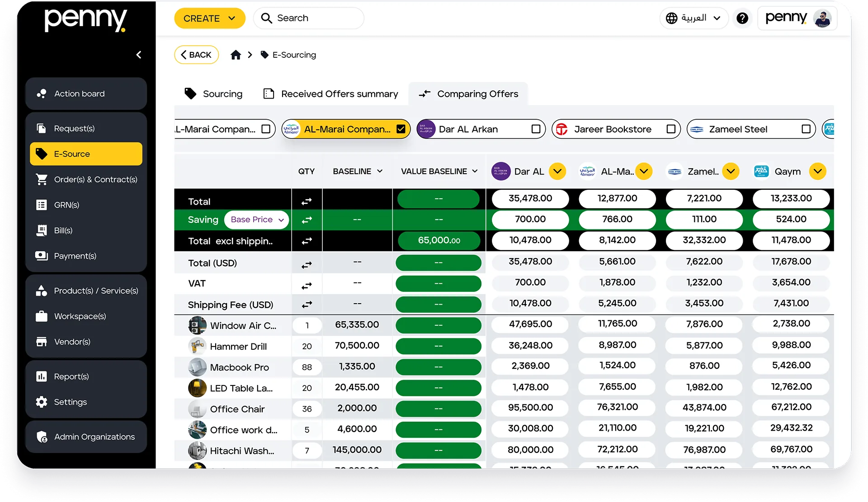Image resolution: width=868 pixels, height=502 pixels.
Task: Open Settings gear in the sidebar
Action: [x=42, y=402]
